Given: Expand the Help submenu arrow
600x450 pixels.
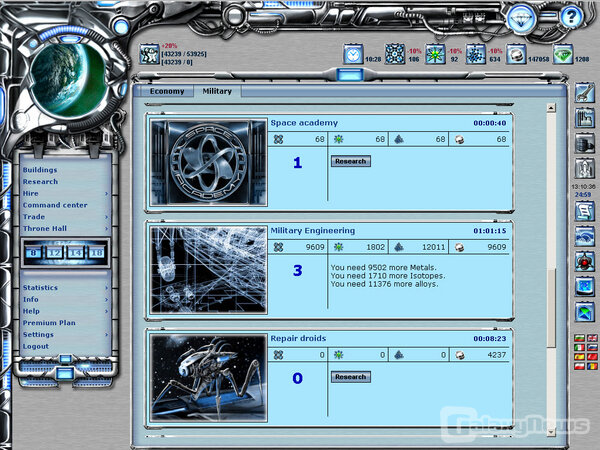Looking at the screenshot, I should click(x=107, y=311).
